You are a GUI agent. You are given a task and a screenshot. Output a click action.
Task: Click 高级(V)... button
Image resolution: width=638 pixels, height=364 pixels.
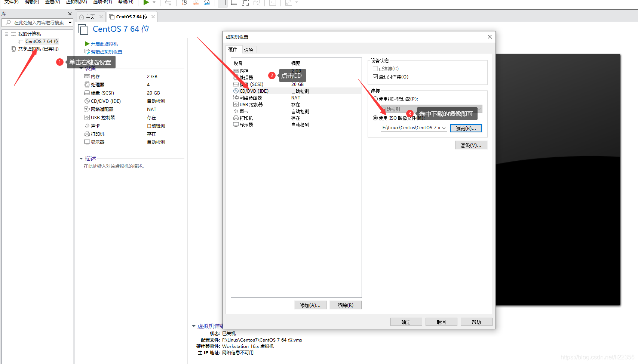pos(471,145)
